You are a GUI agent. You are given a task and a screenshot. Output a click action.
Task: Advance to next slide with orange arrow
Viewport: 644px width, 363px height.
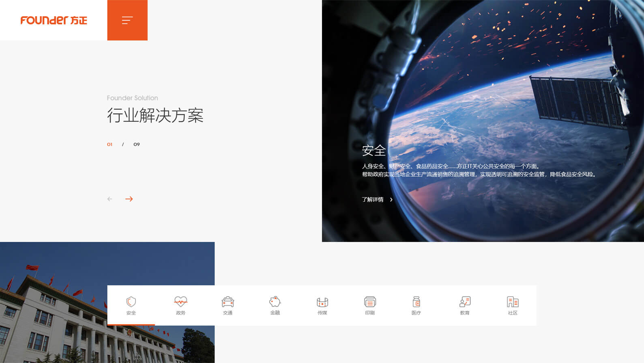point(129,199)
